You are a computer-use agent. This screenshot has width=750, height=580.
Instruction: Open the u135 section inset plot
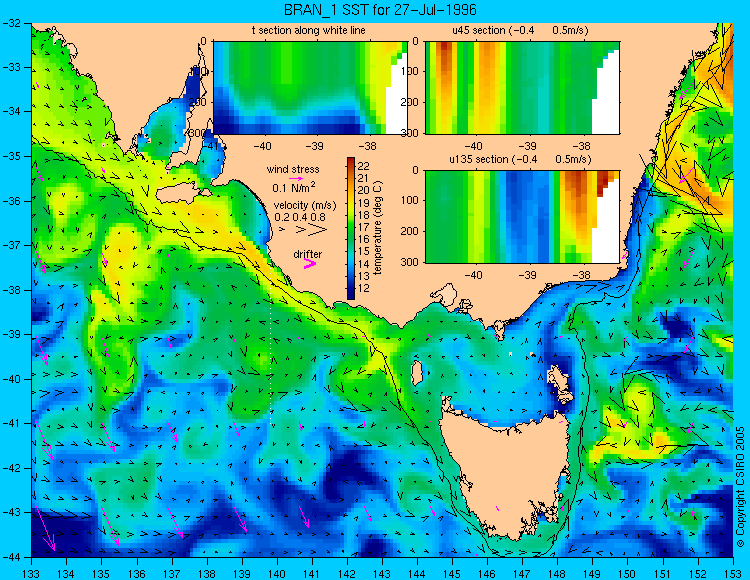522,217
